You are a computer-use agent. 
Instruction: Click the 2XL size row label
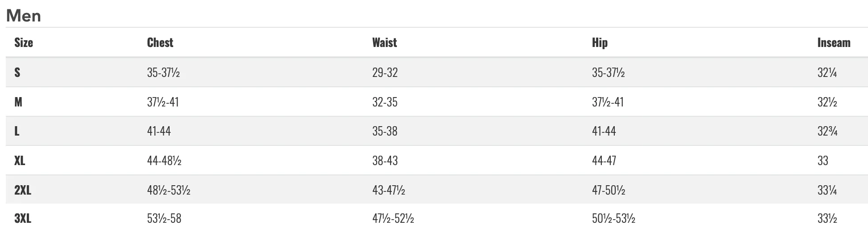point(23,190)
